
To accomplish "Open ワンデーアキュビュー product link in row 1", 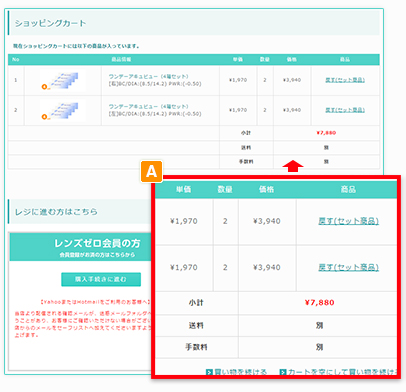I will tap(148, 76).
